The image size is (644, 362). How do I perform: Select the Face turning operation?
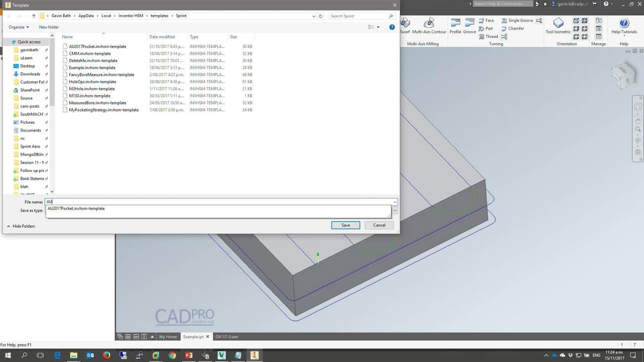coord(487,21)
